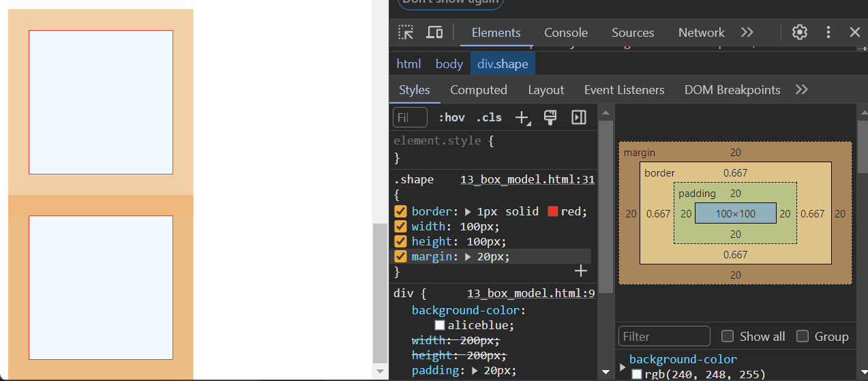This screenshot has width=868, height=381.
Task: Open the Layout tab
Action: click(546, 89)
